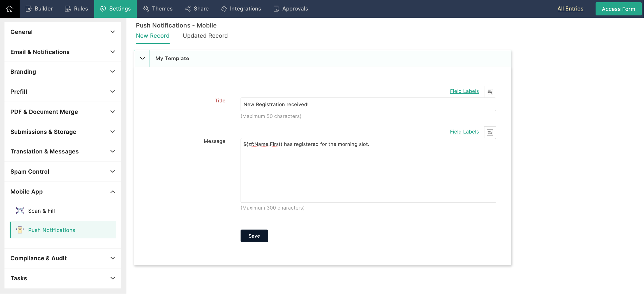Click the Save button
Viewport: 644px width, 294px height.
(254, 236)
